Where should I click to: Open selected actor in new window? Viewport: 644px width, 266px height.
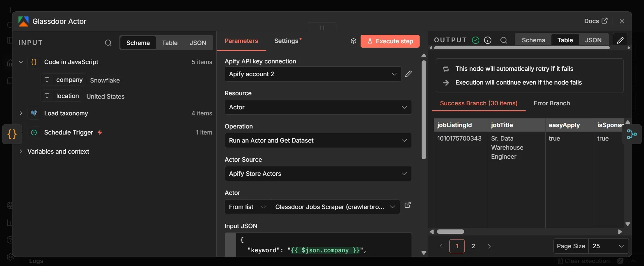click(408, 205)
